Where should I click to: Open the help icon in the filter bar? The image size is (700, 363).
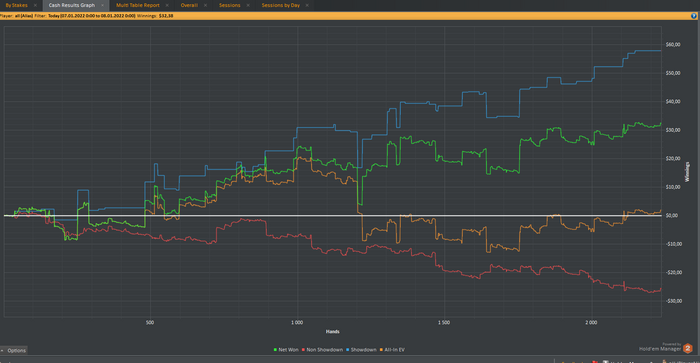pyautogui.click(x=694, y=16)
